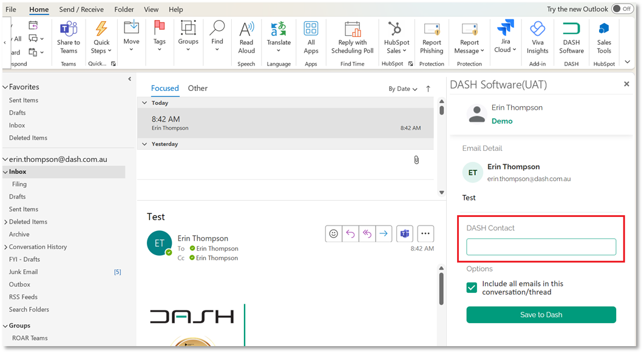
Task: Open the Jira Cloud add-in
Action: tap(505, 36)
